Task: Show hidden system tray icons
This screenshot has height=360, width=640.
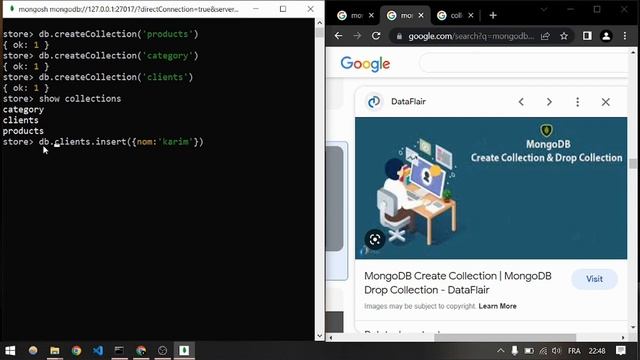Action: [501, 351]
